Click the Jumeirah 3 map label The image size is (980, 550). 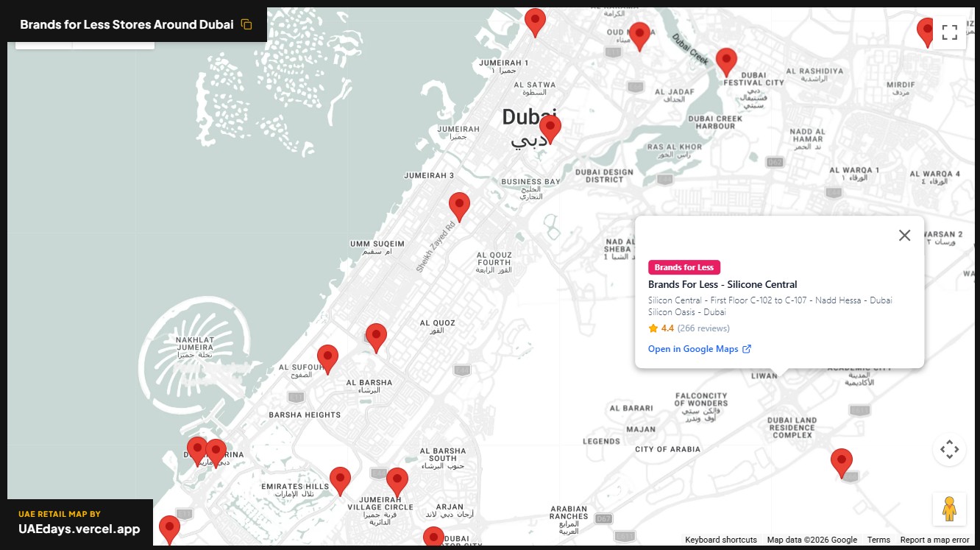(x=429, y=176)
